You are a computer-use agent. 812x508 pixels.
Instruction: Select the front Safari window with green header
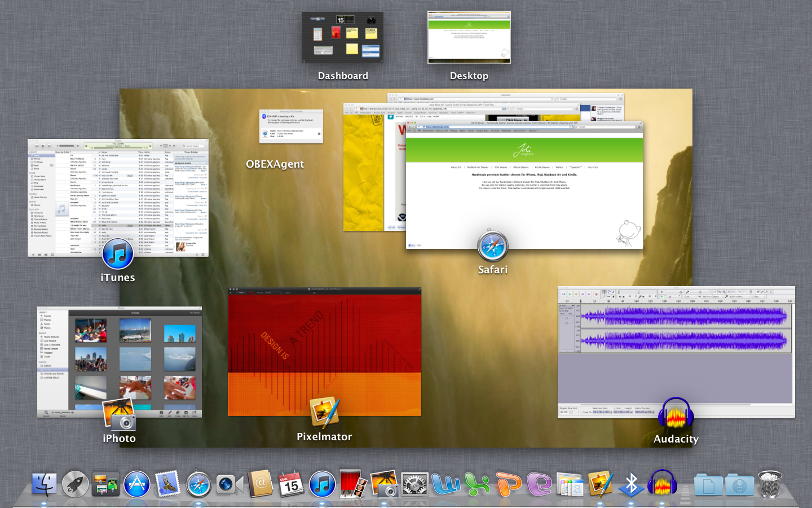point(524,186)
